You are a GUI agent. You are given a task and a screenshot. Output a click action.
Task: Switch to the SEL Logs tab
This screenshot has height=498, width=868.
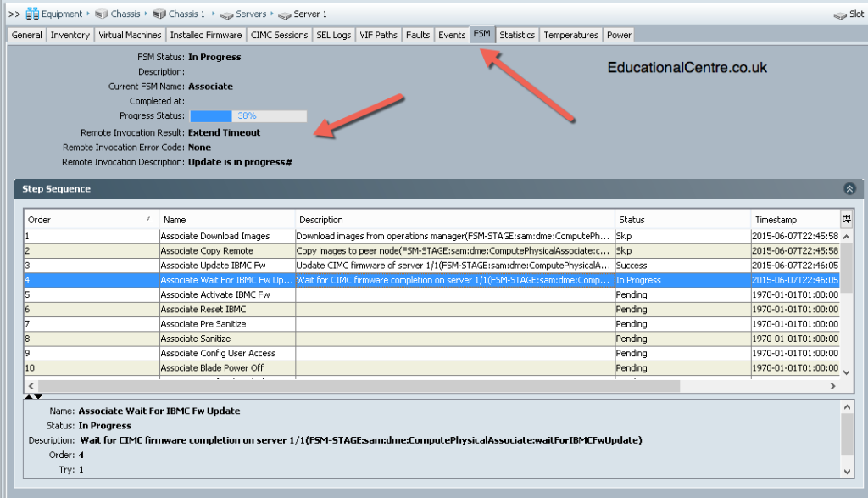click(333, 35)
